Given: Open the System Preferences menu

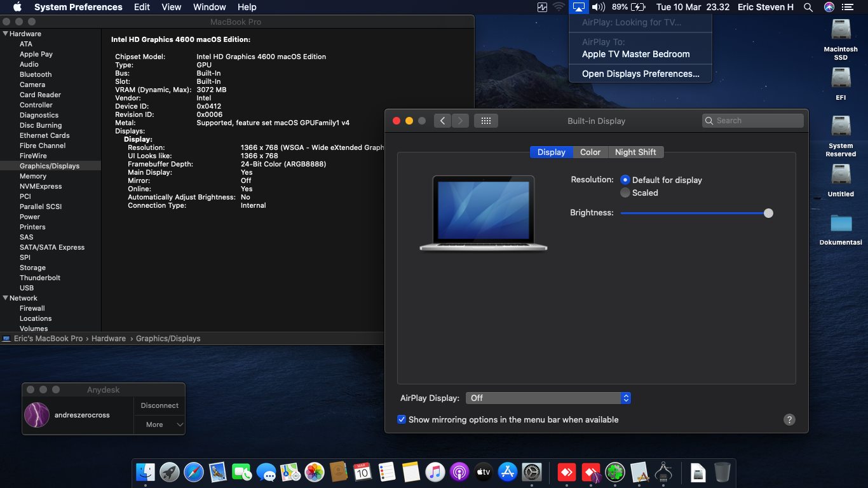Looking at the screenshot, I should tap(78, 7).
